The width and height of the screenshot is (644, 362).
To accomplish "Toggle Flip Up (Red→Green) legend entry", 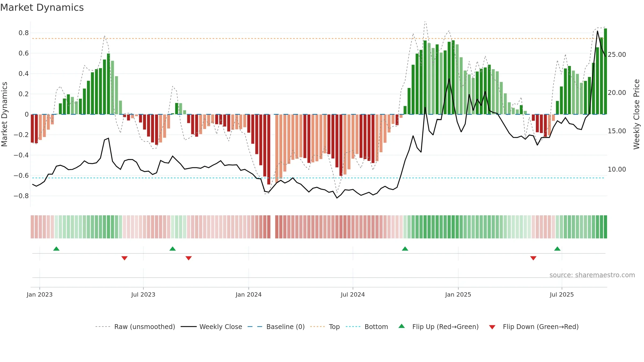I will tap(438, 327).
